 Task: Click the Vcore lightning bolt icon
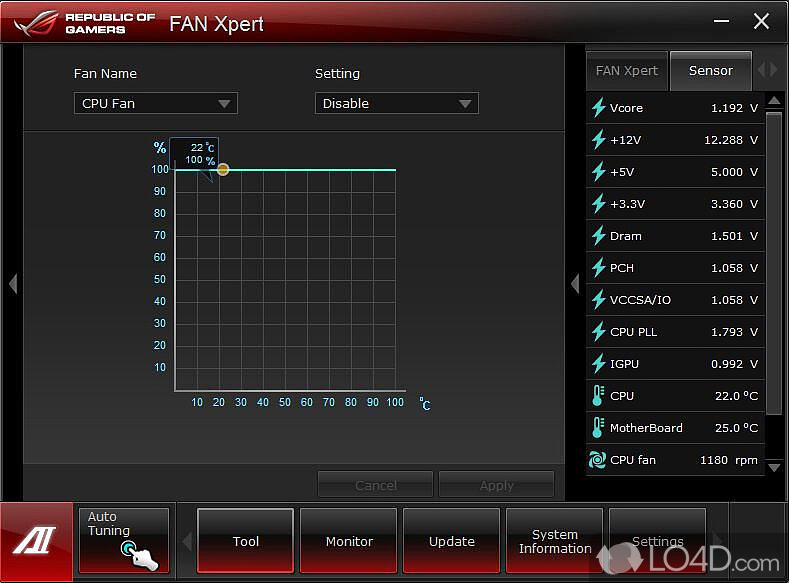[598, 108]
